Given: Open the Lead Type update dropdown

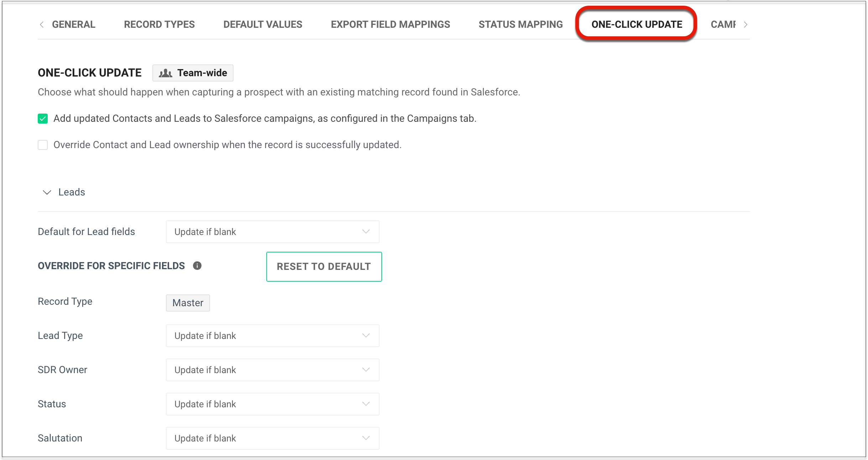Looking at the screenshot, I should tap(272, 336).
